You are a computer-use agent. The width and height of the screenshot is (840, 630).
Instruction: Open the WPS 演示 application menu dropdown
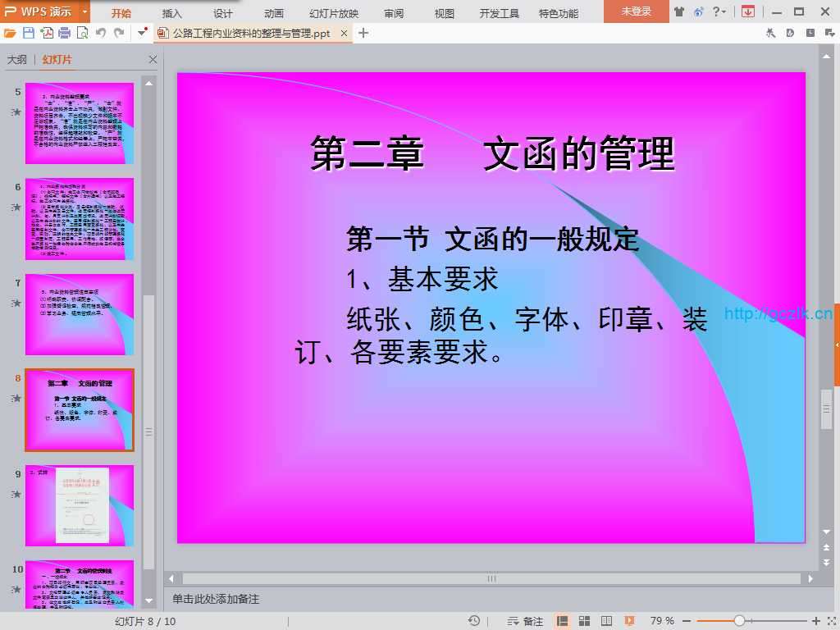85,12
